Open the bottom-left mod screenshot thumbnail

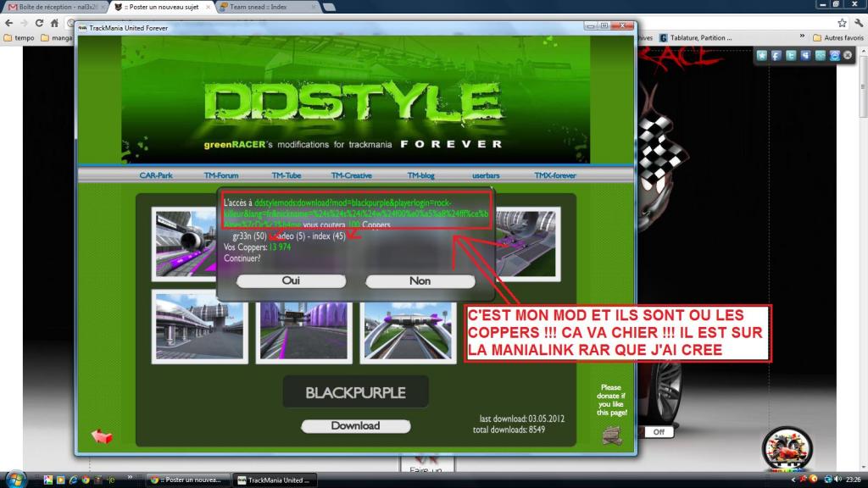coord(200,327)
